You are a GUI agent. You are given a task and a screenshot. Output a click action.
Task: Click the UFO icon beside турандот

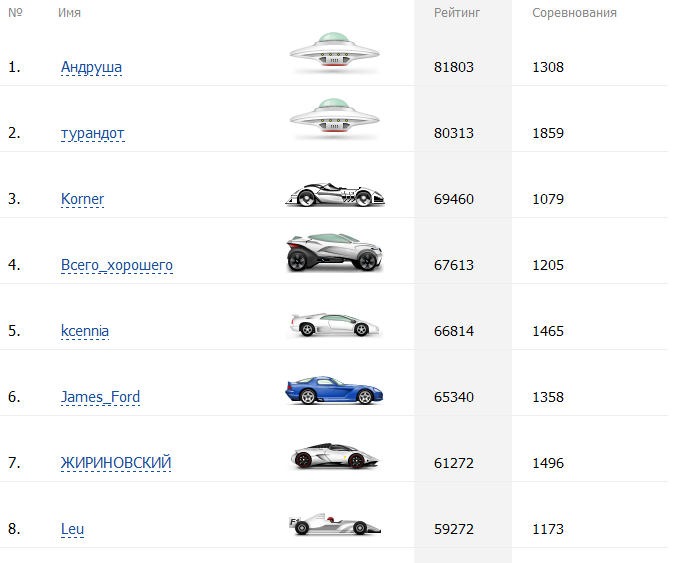click(x=334, y=119)
